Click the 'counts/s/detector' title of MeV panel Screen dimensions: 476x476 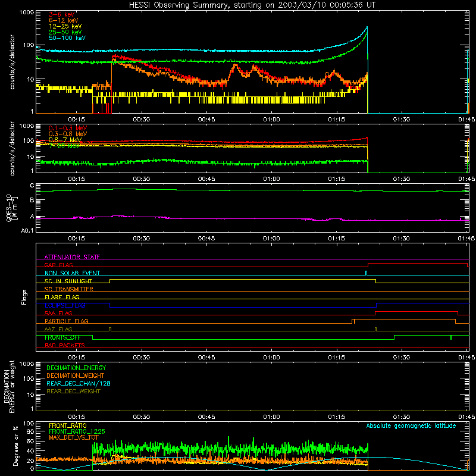(x=12, y=148)
